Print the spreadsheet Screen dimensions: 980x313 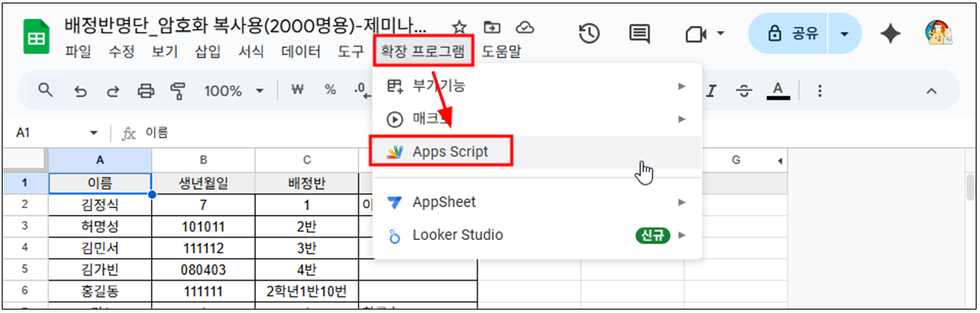pyautogui.click(x=146, y=91)
